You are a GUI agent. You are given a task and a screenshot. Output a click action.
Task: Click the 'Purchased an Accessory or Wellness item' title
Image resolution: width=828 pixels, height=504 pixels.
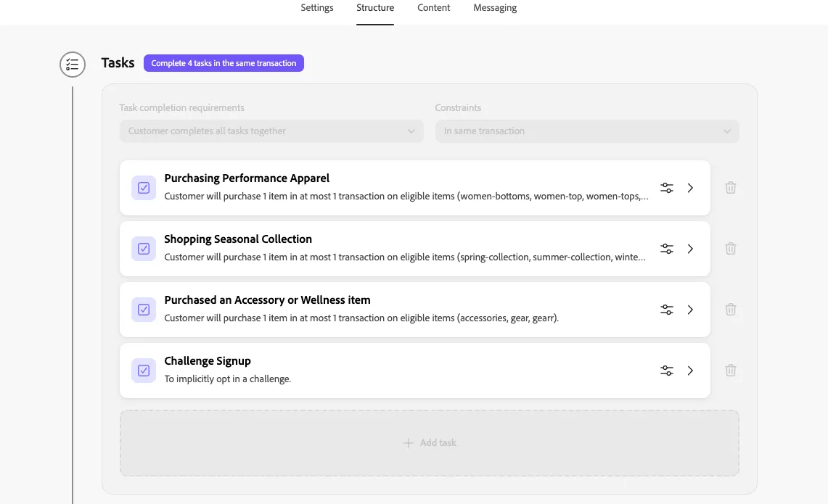[267, 299]
